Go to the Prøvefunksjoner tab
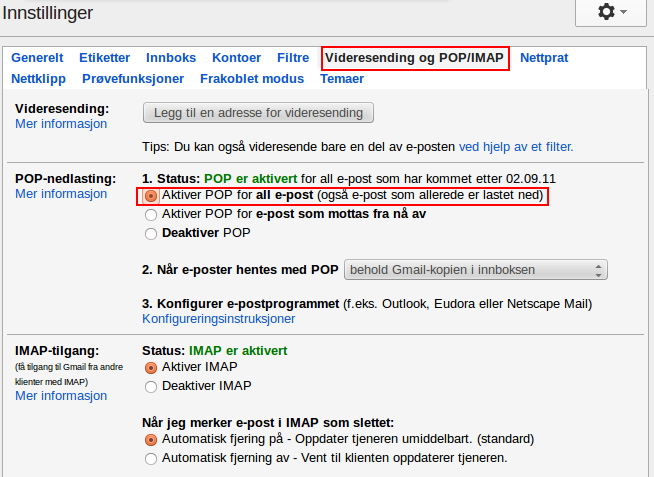 click(x=133, y=79)
